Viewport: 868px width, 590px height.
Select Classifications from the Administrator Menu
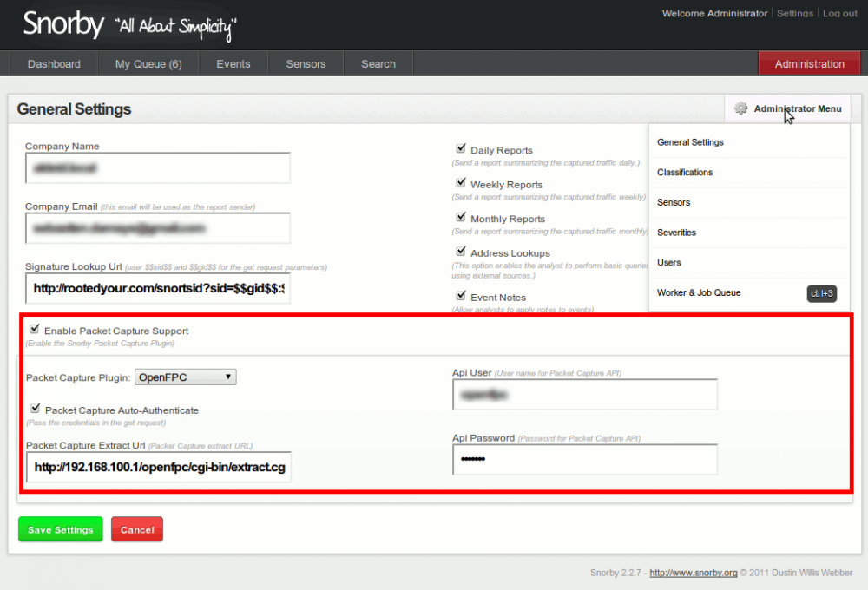[685, 173]
